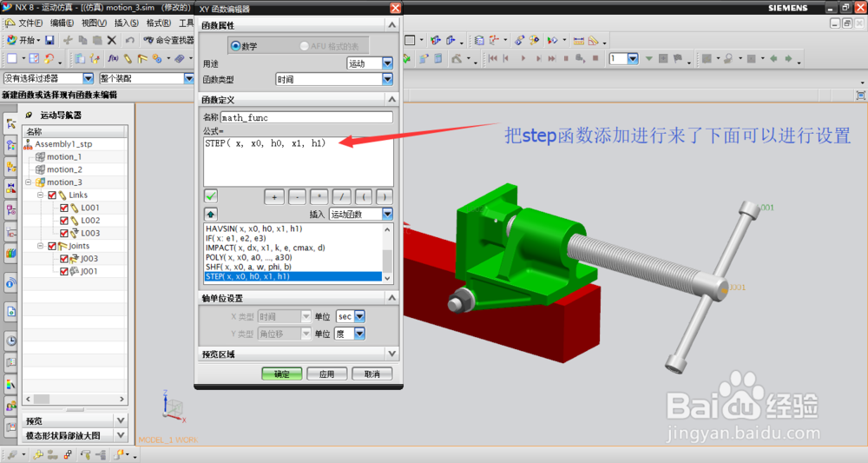This screenshot has width=868, height=463.
Task: Click the function list vertical scrollbar
Action: click(387, 254)
